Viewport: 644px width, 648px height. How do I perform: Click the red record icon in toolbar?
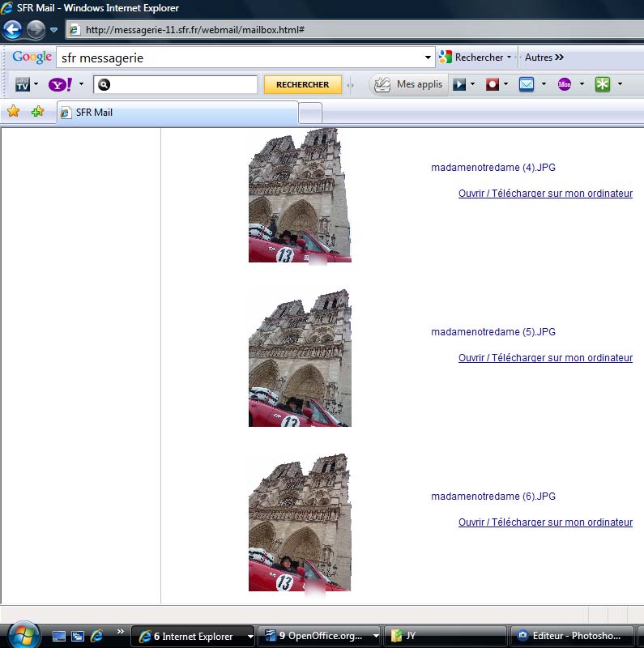(x=492, y=84)
